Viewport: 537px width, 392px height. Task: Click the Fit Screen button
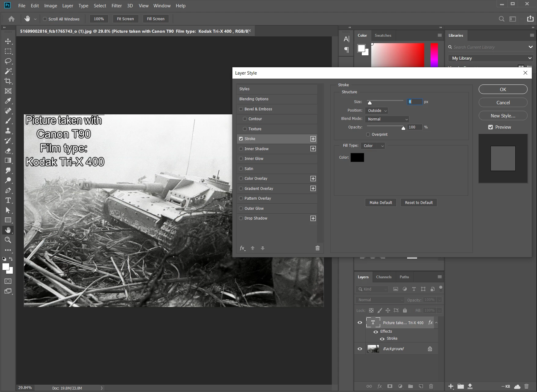(125, 19)
